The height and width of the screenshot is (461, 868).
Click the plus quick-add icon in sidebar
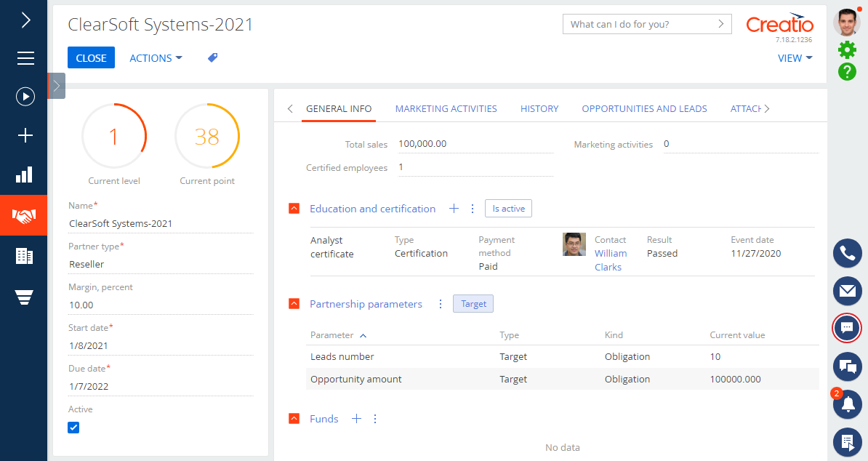[x=25, y=135]
